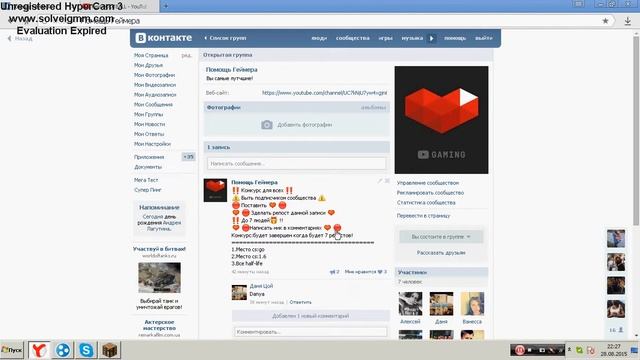Viewport: 640px width, 360px height.
Task: Open the post author's small avatar
Action: pyautogui.click(x=215, y=190)
